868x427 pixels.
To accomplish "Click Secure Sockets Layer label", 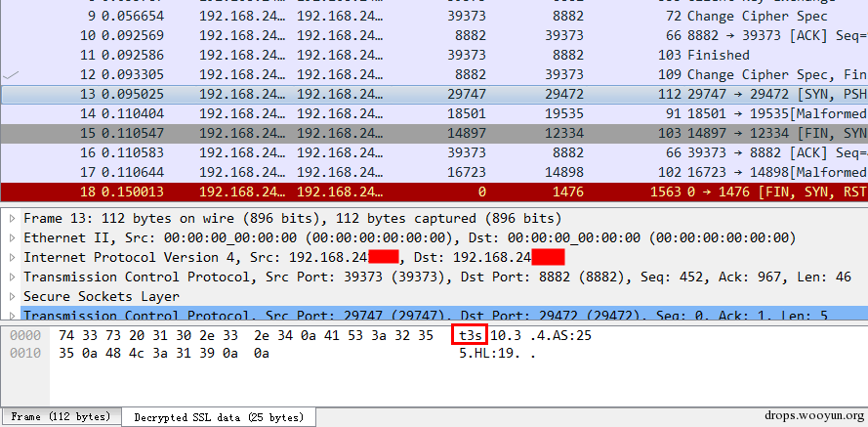I will [x=102, y=296].
